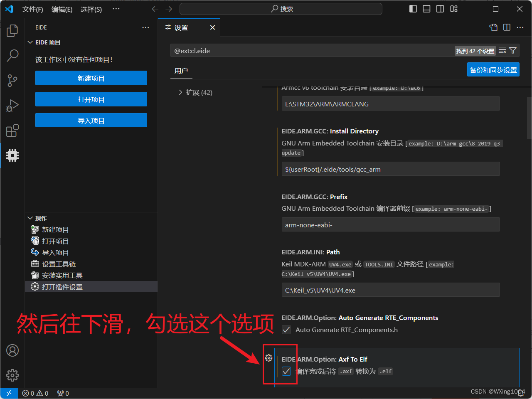Image resolution: width=532 pixels, height=399 pixels.
Task: Open the Customize Layout icon
Action: point(453,9)
